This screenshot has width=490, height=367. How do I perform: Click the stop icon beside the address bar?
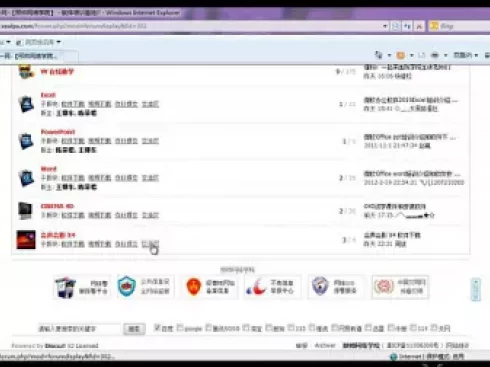coord(419,26)
